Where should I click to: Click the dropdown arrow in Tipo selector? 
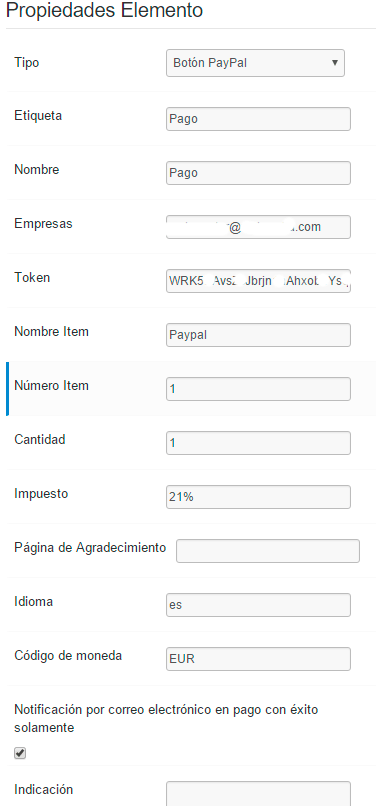pyautogui.click(x=335, y=63)
